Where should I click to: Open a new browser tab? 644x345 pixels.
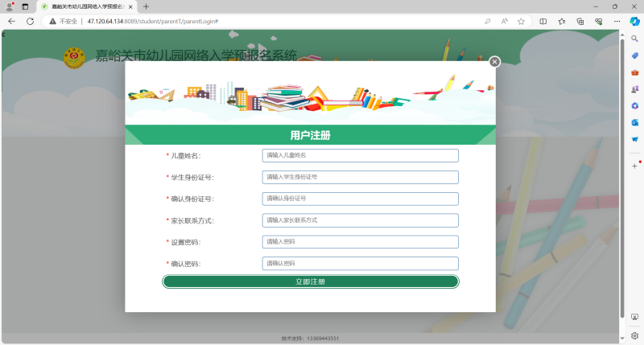click(146, 6)
